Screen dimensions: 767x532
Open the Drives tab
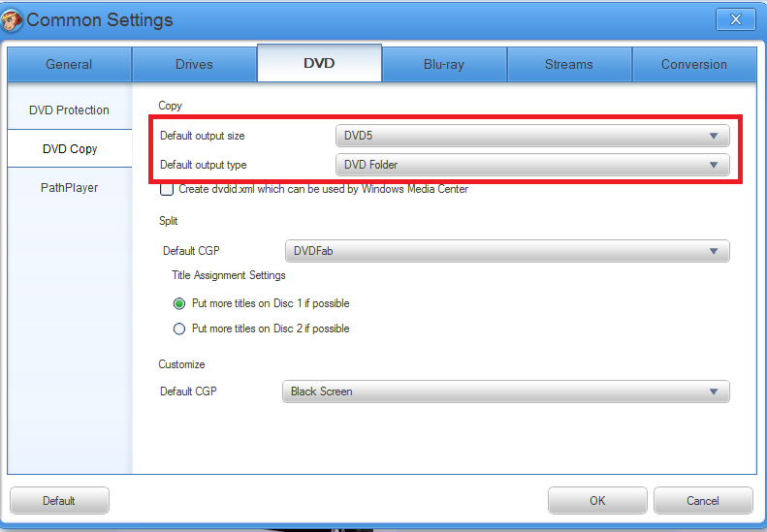pos(194,65)
